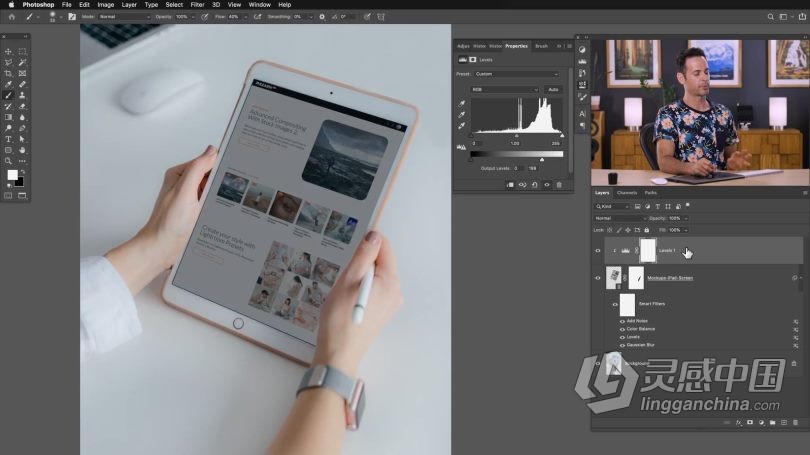
Task: Select the Zoom tool in toolbox
Action: pos(8,161)
